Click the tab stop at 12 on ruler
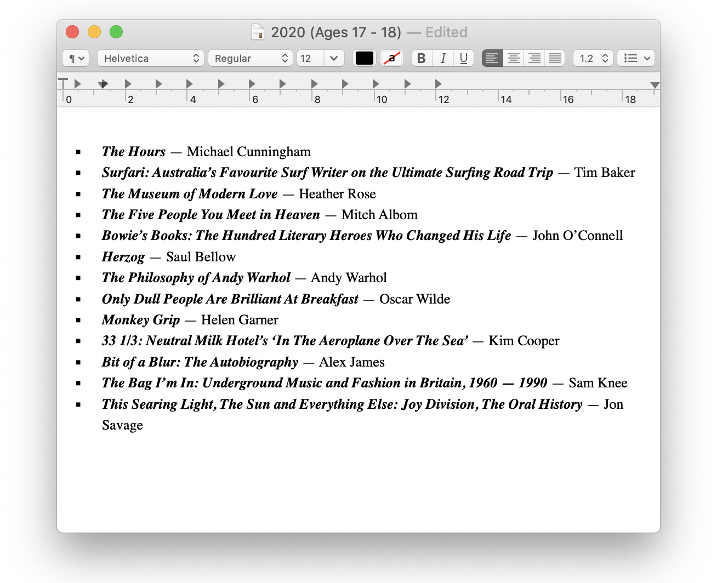728x583 pixels. pos(438,84)
